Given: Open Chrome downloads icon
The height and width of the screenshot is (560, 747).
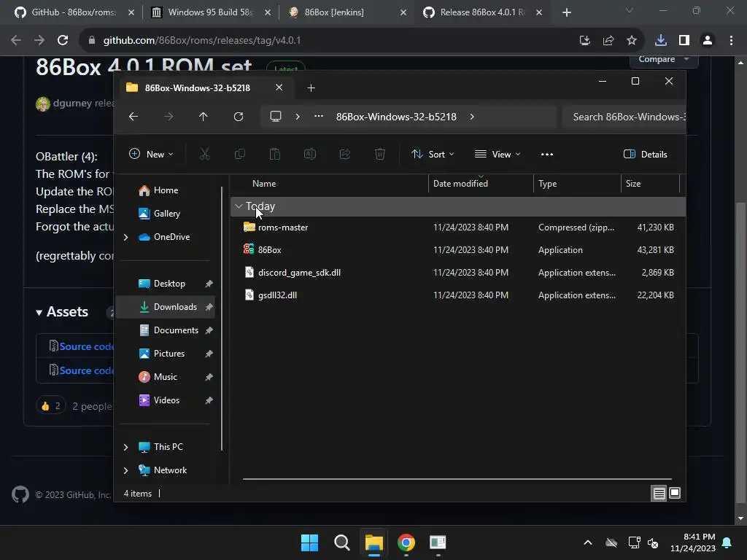Looking at the screenshot, I should click(x=661, y=41).
